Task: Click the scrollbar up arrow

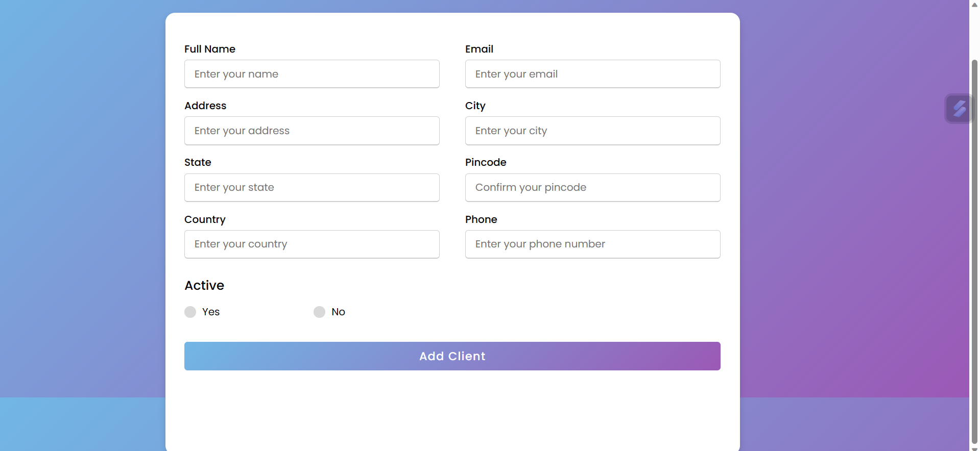Action: click(x=974, y=4)
